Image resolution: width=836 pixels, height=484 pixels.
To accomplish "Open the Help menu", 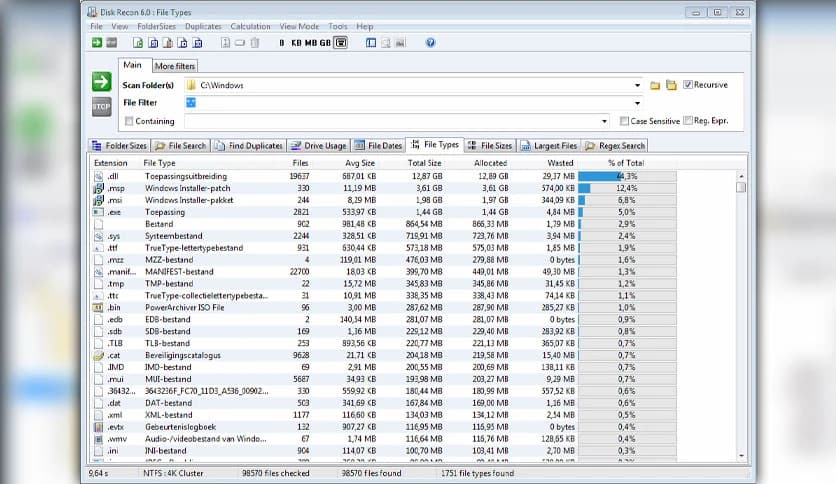I will coord(365,26).
